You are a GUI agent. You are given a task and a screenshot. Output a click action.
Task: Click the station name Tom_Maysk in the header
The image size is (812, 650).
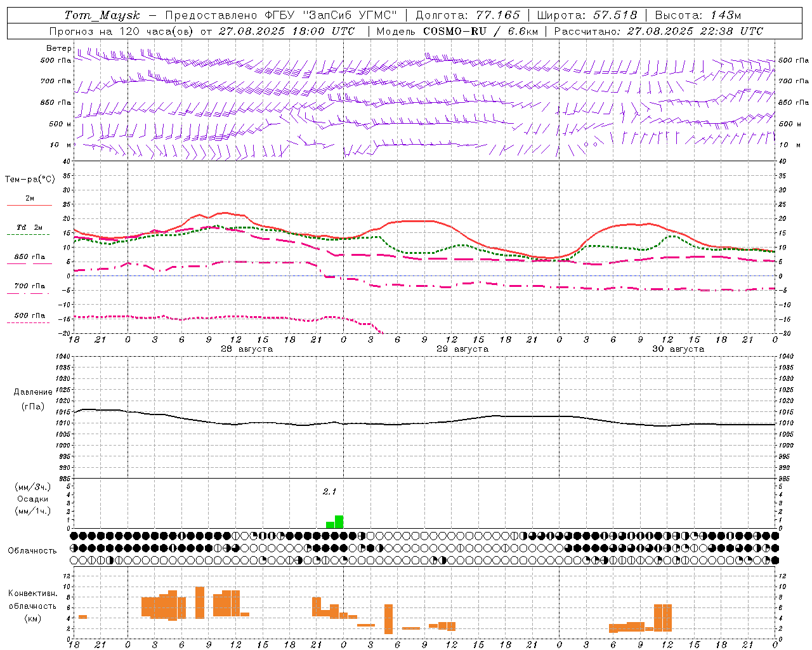tap(101, 15)
